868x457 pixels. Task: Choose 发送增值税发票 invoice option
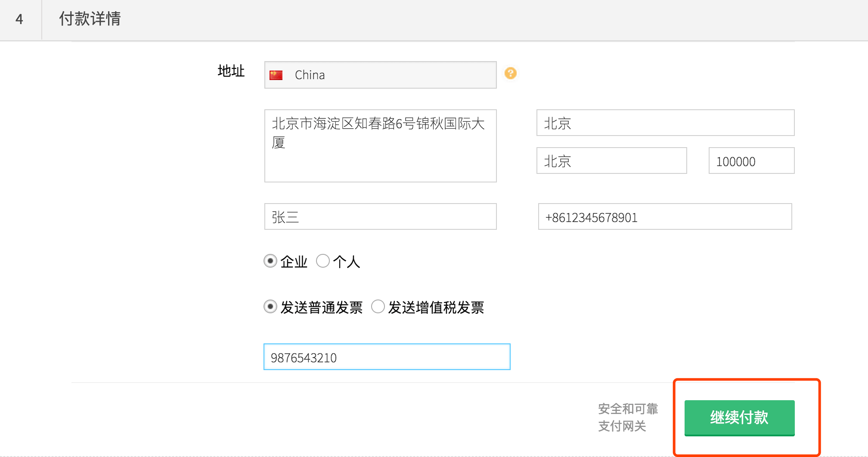[x=378, y=307]
